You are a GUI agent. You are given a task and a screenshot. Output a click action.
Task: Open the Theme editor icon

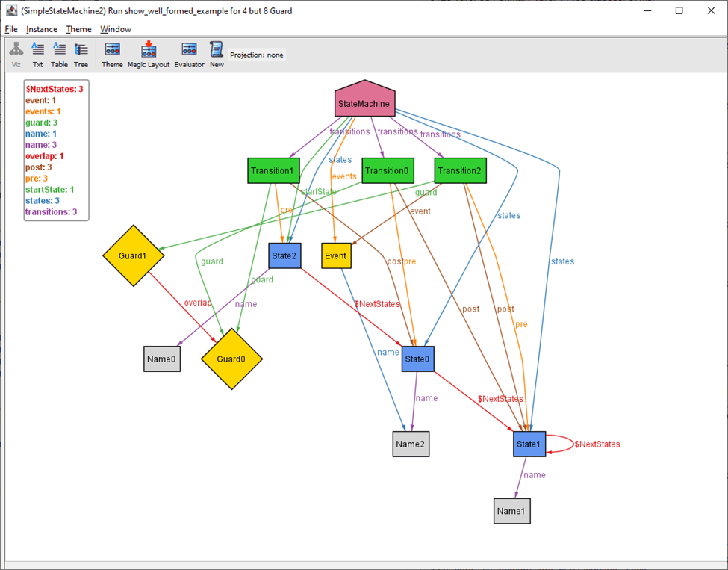pos(112,55)
